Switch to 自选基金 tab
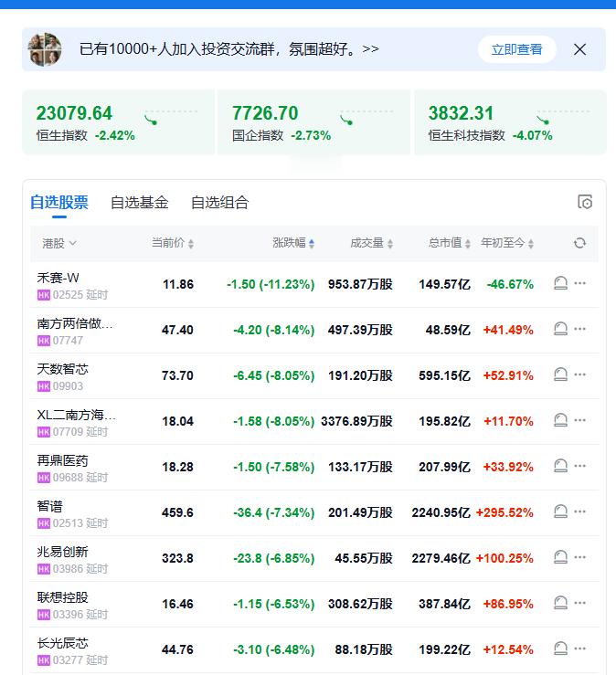The height and width of the screenshot is (675, 616). pos(139,203)
